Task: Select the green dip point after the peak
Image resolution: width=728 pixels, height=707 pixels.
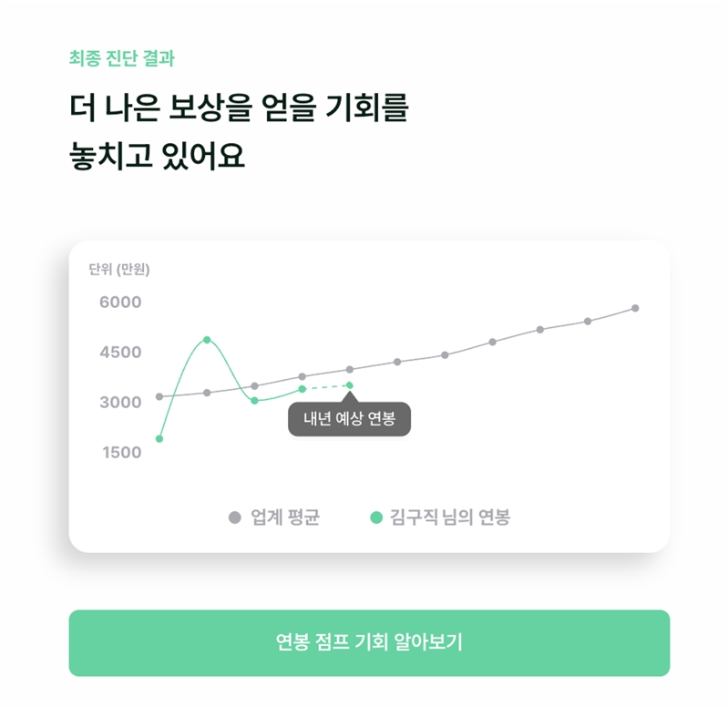Action: 254,401
